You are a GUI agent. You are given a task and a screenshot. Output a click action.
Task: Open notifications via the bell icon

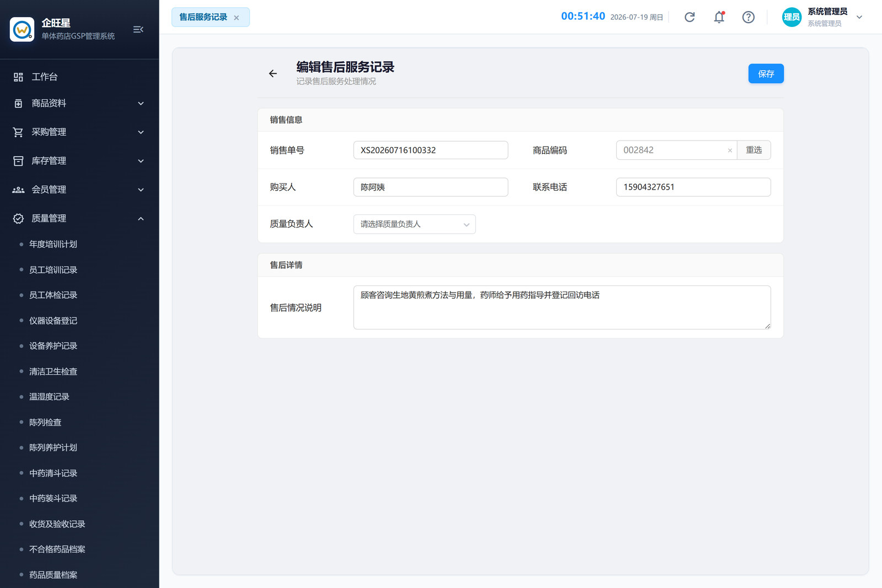pyautogui.click(x=719, y=17)
